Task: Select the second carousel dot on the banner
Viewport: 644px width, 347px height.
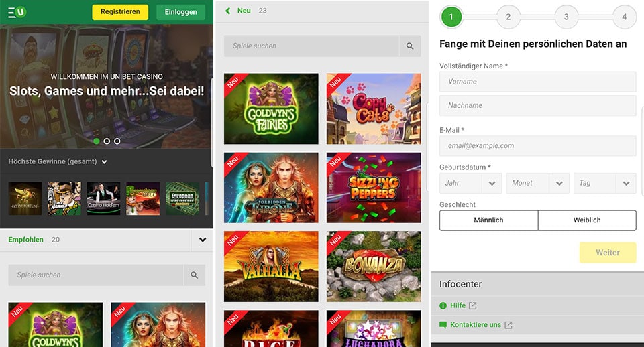Action: click(x=107, y=141)
